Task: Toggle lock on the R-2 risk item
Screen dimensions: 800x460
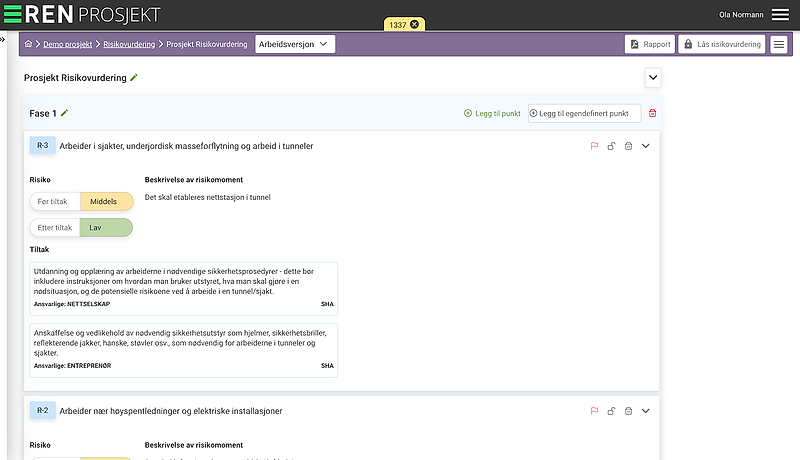Action: [x=611, y=411]
